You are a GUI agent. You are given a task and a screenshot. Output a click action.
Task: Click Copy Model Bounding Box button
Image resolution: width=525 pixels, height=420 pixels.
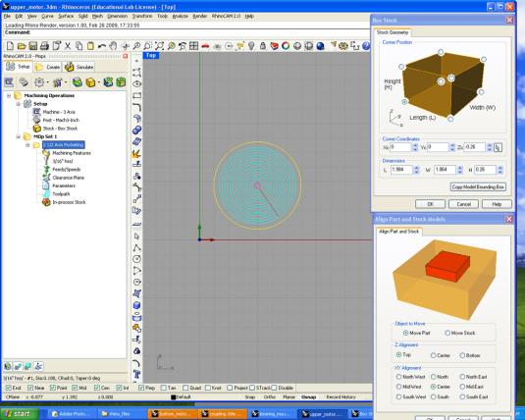click(478, 186)
